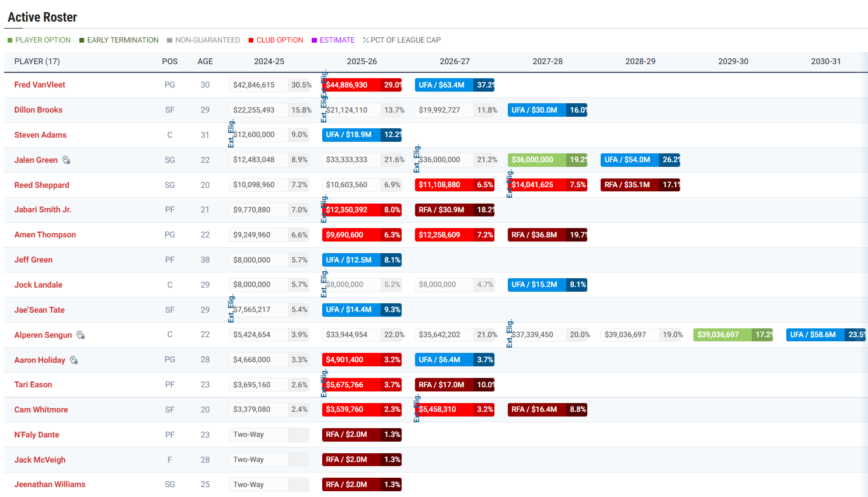The height and width of the screenshot is (497, 868).
Task: Click the note icon beside Aaron Holiday
Action: (74, 360)
